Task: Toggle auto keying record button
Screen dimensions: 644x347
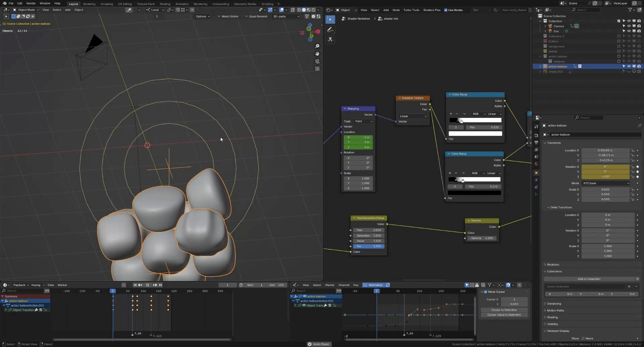Action: pyautogui.click(x=124, y=285)
